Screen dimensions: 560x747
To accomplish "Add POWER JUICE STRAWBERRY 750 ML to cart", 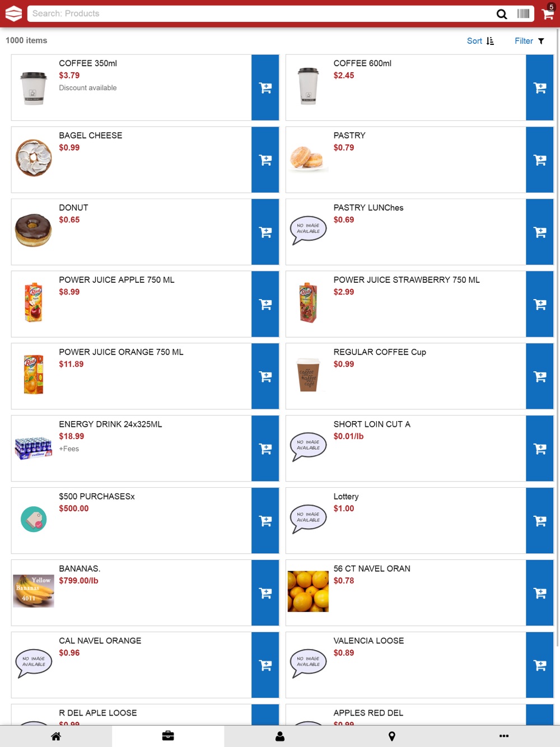I will pos(540,305).
